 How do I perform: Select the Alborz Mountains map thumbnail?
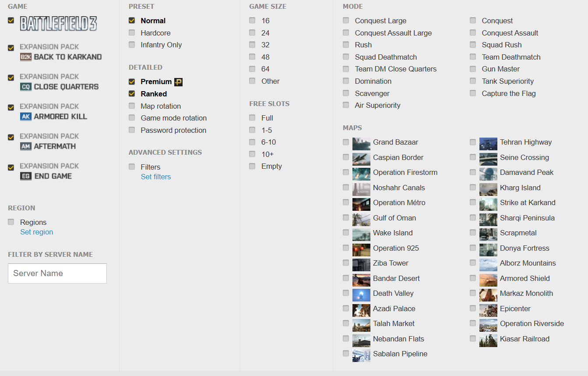488,265
